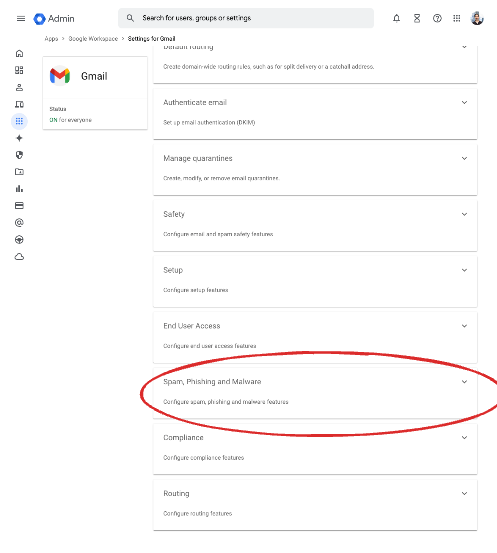Open the Users (directory) sidebar icon
This screenshot has width=497, height=553.
pos(19,87)
